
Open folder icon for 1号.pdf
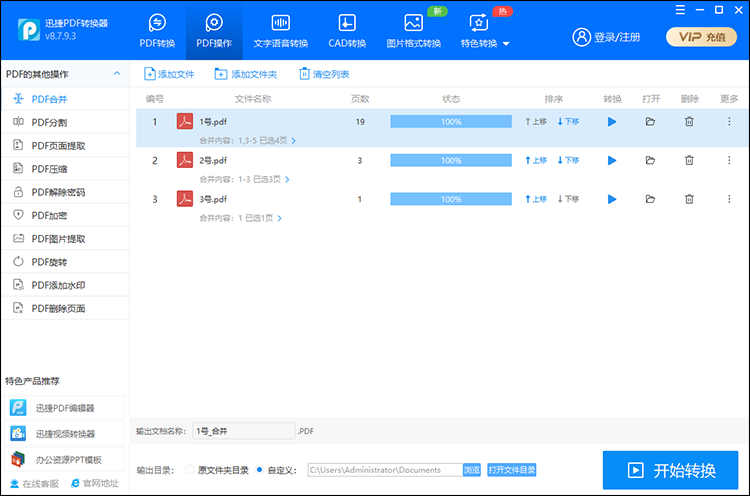click(x=650, y=121)
